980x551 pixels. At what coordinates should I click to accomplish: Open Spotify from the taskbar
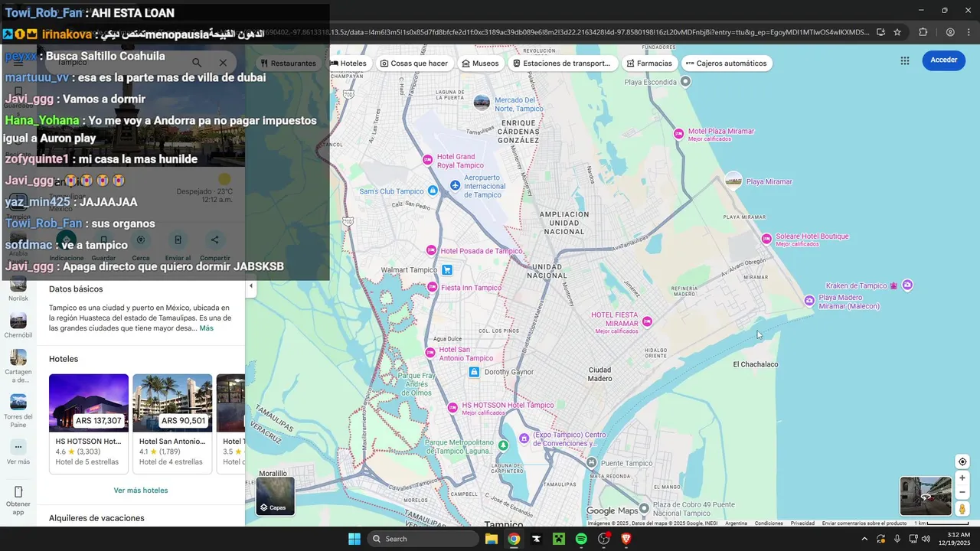pos(581,539)
